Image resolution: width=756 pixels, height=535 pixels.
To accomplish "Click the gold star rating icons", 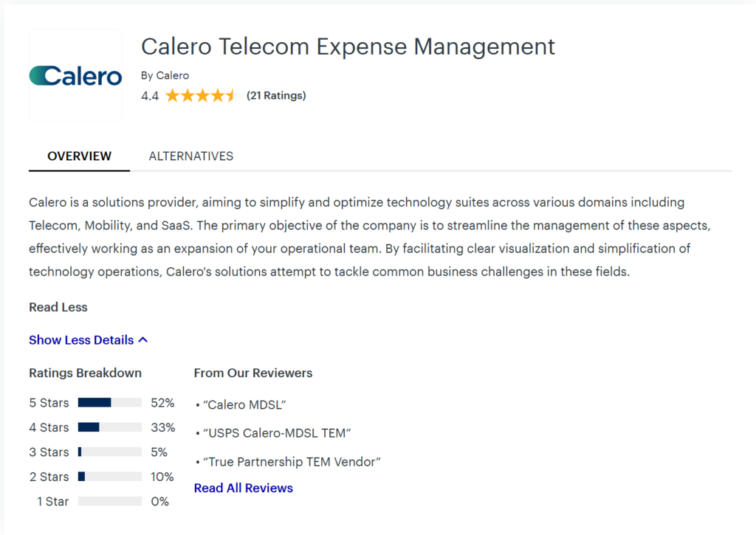I will pyautogui.click(x=200, y=95).
